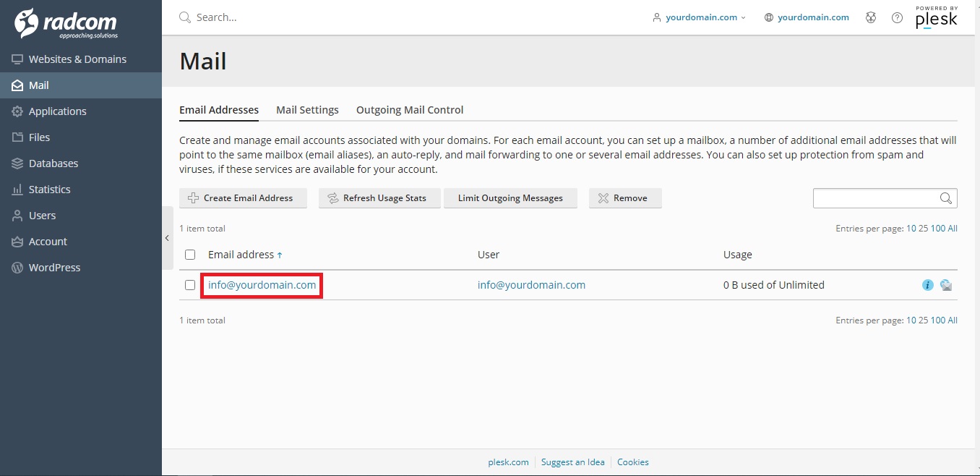This screenshot has height=476, width=980.
Task: Click the Plesk mascot icon in header
Action: click(871, 17)
